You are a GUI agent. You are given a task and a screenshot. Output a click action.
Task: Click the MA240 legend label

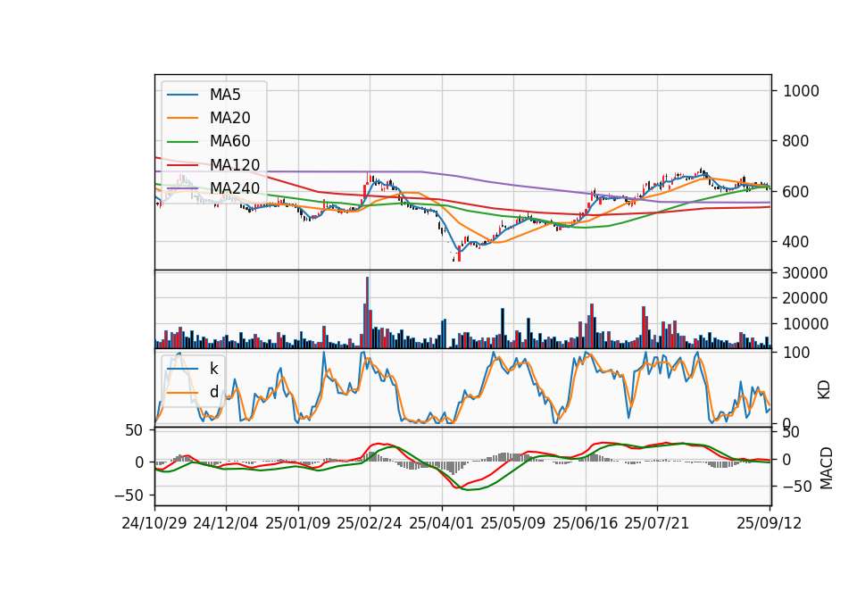coord(235,188)
